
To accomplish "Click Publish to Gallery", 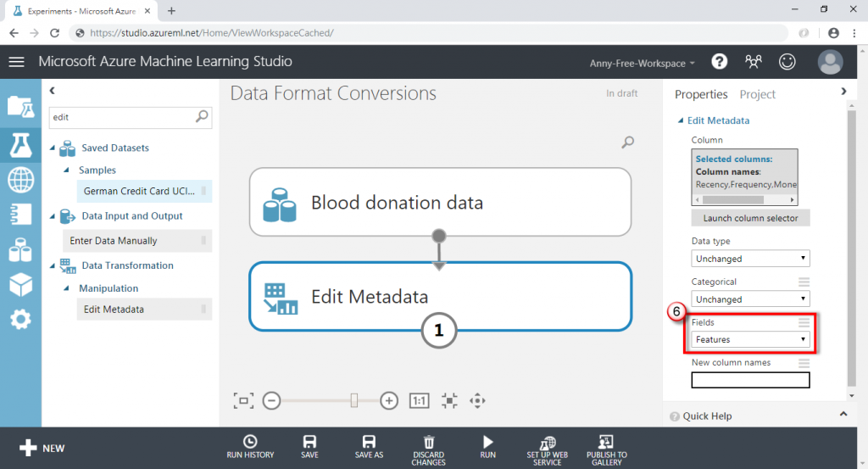I will point(607,450).
